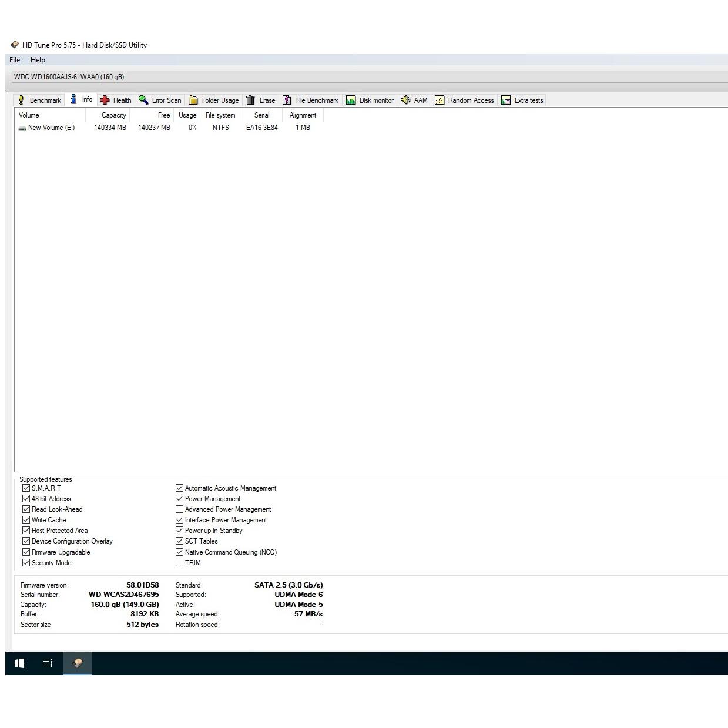Click the File Benchmark icon
Viewport: 728px width, 728px height.
pos(287,100)
